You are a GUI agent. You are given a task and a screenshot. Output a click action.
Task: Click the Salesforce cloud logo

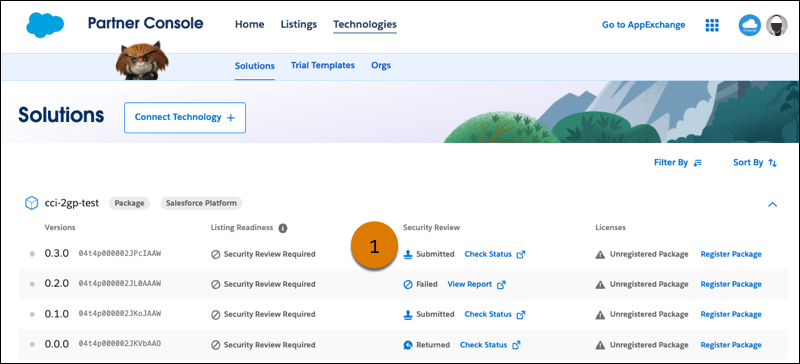pyautogui.click(x=45, y=25)
